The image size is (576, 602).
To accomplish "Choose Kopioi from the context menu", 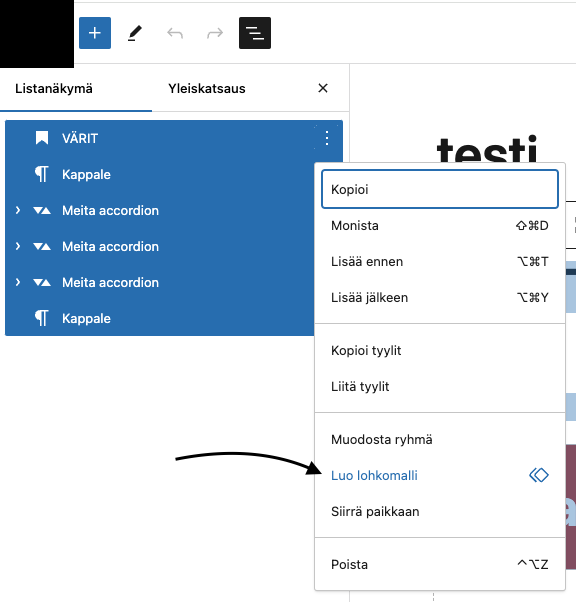I will (440, 189).
